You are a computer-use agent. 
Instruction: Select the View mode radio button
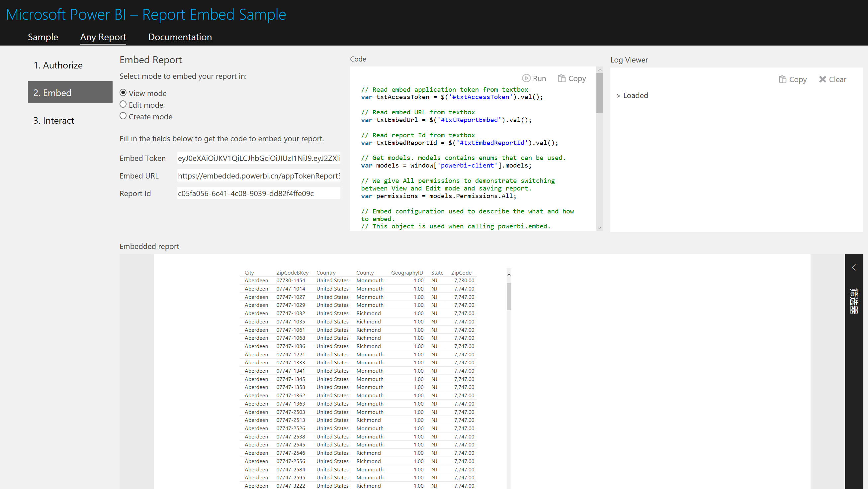(x=123, y=93)
